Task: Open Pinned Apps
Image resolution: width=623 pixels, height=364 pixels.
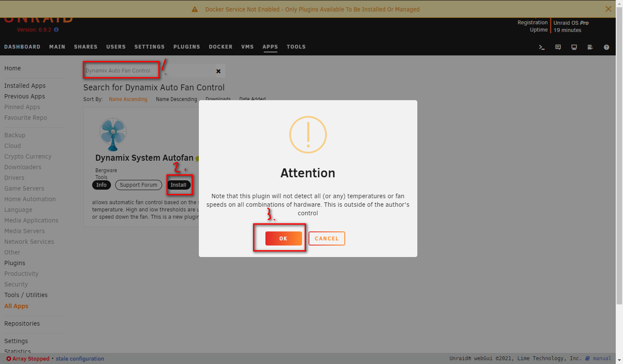Action: point(22,107)
